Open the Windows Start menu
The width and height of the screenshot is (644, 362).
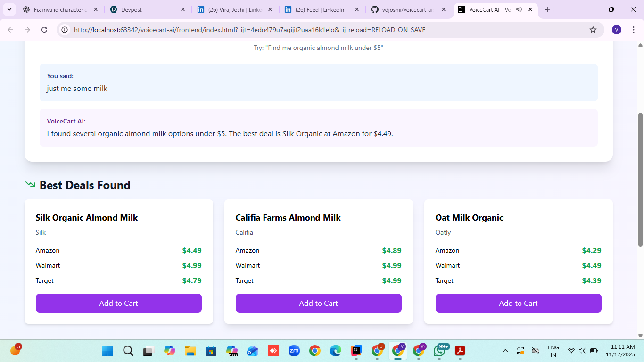pyautogui.click(x=107, y=351)
